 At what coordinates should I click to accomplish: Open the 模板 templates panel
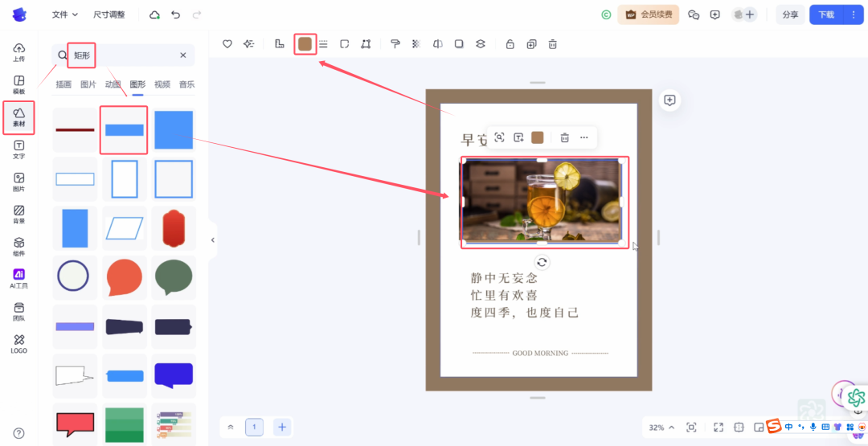click(x=18, y=84)
